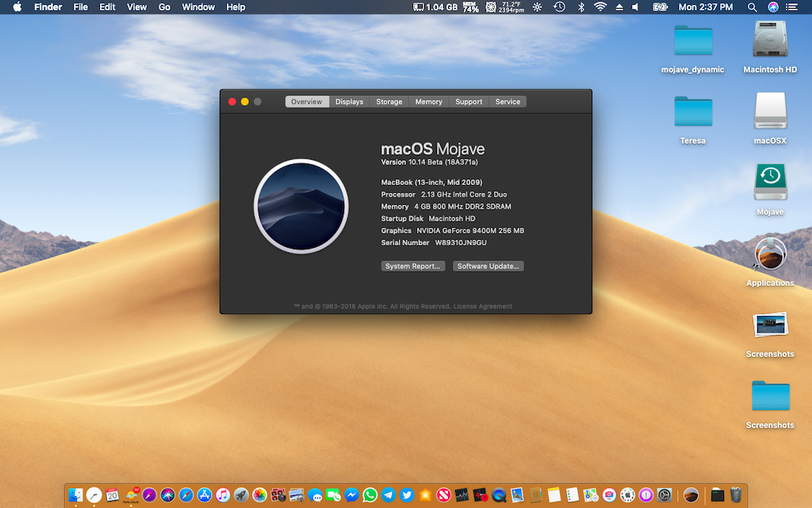The image size is (812, 508).
Task: Open the License Agreement link
Action: 483,306
